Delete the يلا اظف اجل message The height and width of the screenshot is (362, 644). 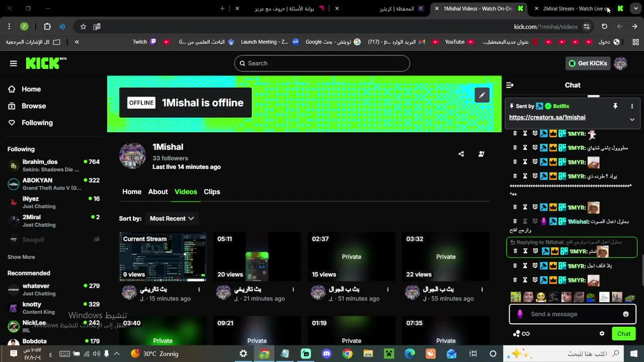515,265
